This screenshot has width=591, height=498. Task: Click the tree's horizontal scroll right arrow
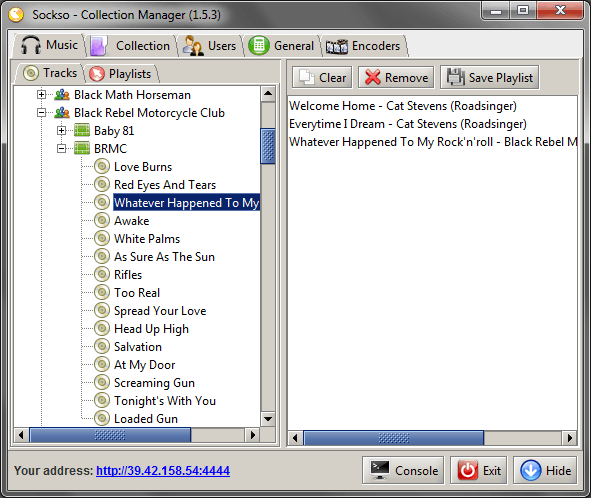(x=253, y=435)
